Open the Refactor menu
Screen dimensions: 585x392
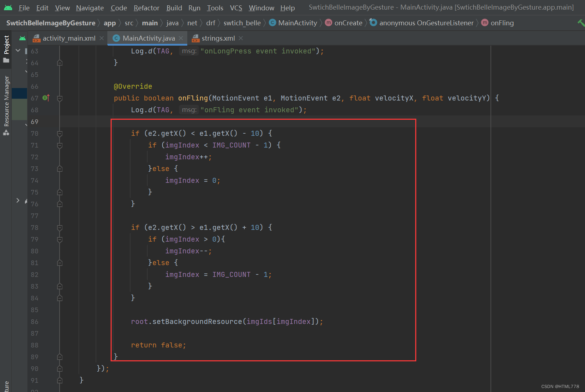coord(146,8)
